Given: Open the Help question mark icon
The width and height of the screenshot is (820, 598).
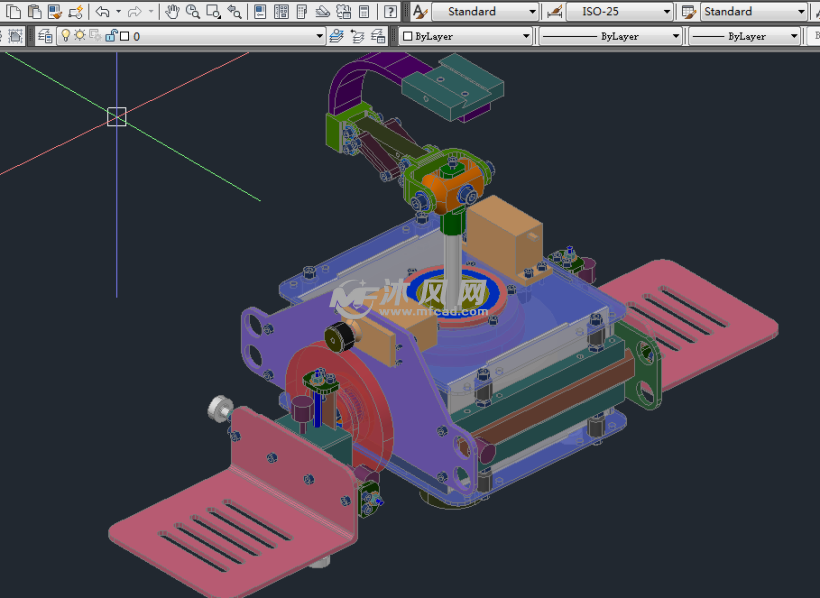Looking at the screenshot, I should pos(389,12).
